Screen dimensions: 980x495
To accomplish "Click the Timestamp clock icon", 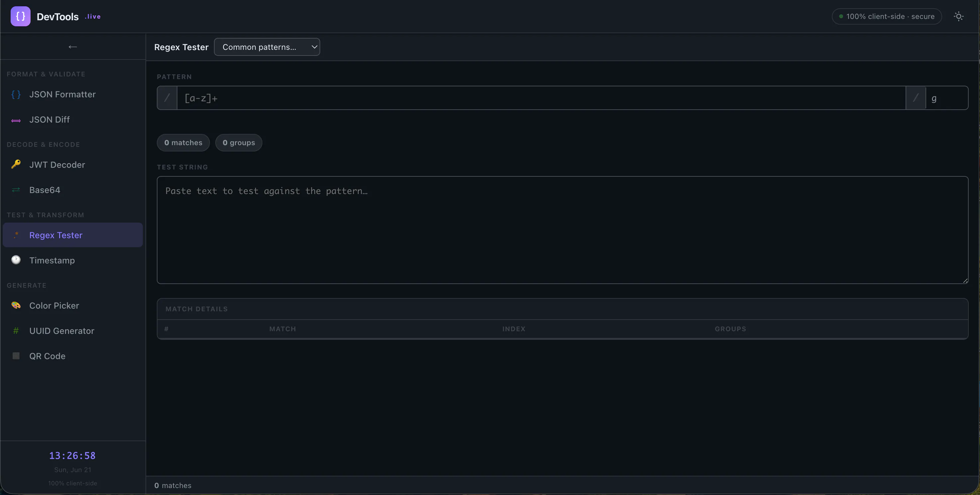I will (16, 260).
